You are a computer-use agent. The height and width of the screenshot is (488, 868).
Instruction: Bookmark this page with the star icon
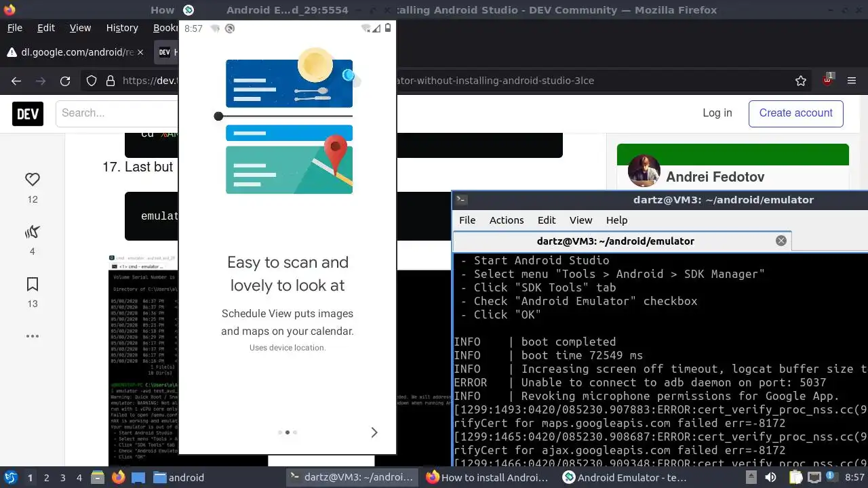coord(801,81)
